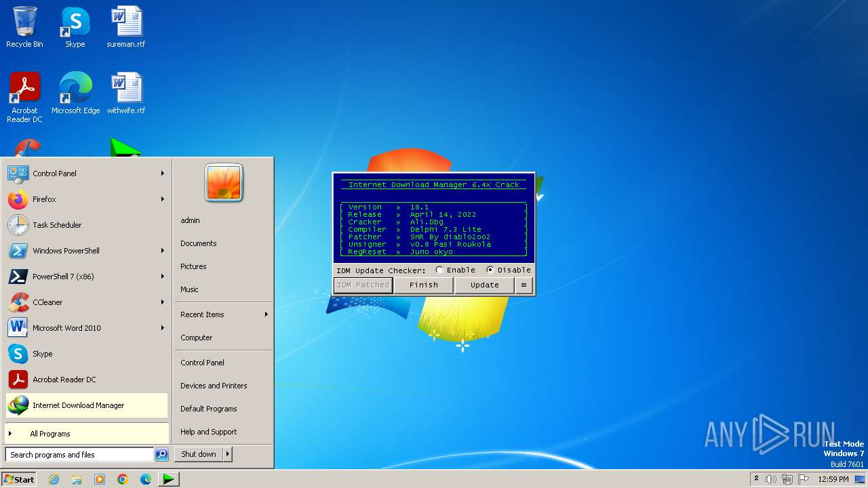Click Finish in IDM crack window
This screenshot has height=488, width=868.
click(x=424, y=285)
